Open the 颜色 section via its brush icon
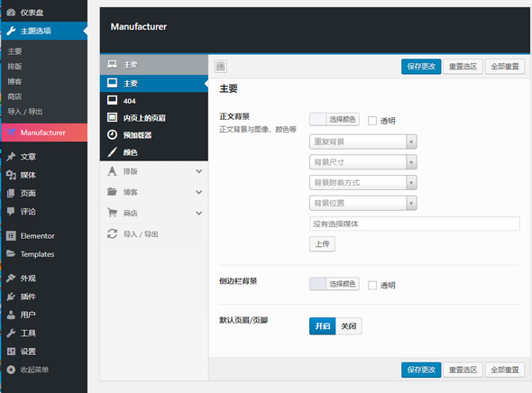The image size is (532, 393). coord(113,152)
